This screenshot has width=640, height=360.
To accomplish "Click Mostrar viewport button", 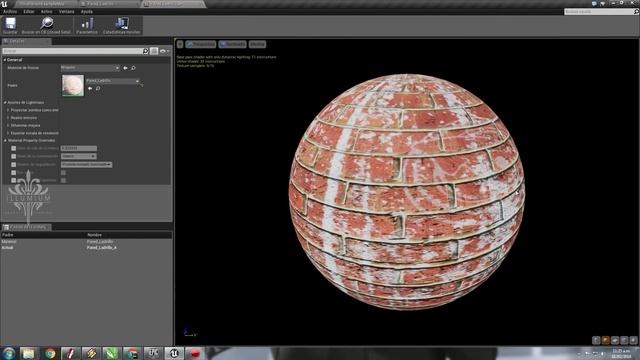I will point(257,44).
